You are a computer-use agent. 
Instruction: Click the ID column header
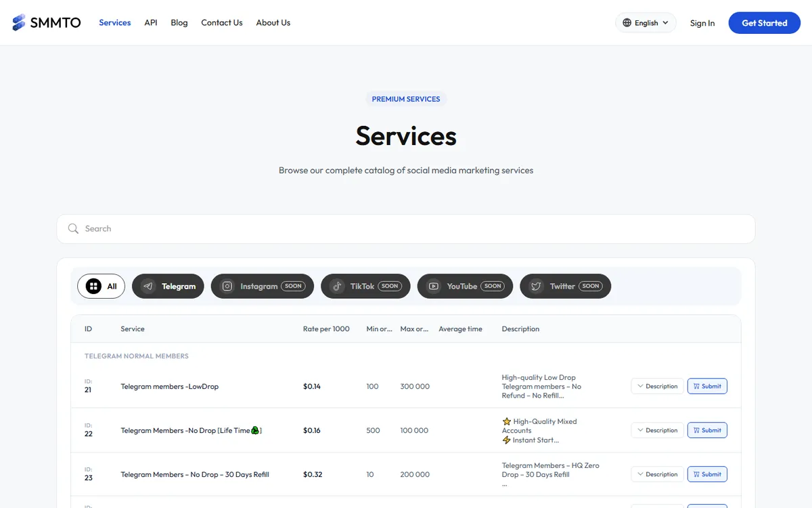(88, 329)
